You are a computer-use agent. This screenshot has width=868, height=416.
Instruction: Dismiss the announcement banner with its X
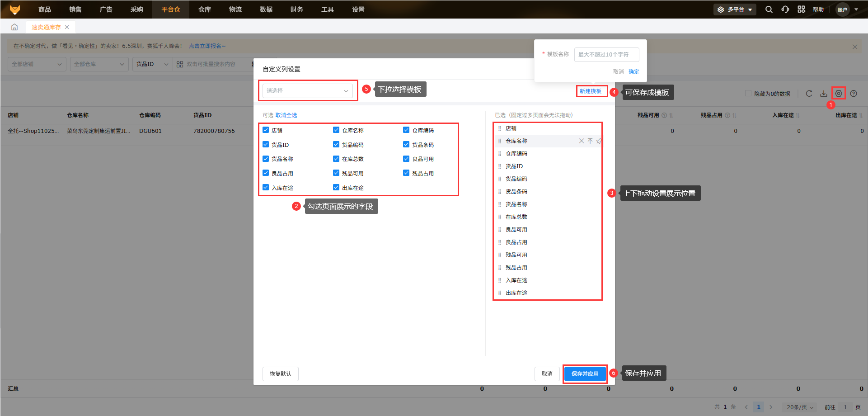854,47
